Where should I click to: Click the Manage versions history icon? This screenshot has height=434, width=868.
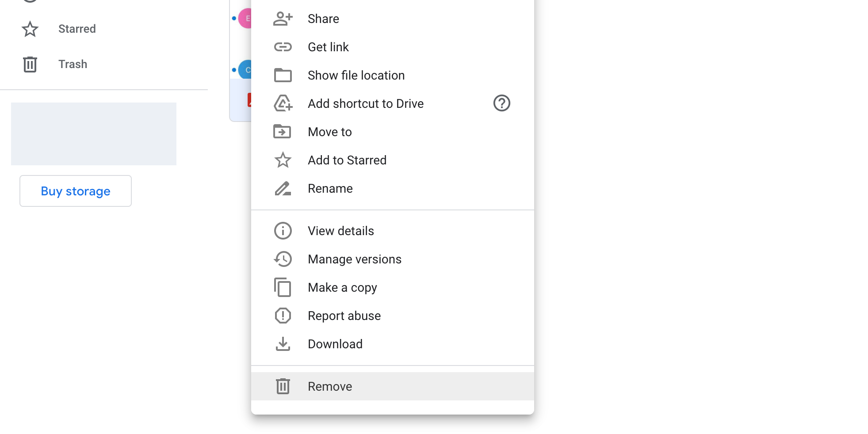[x=283, y=259]
